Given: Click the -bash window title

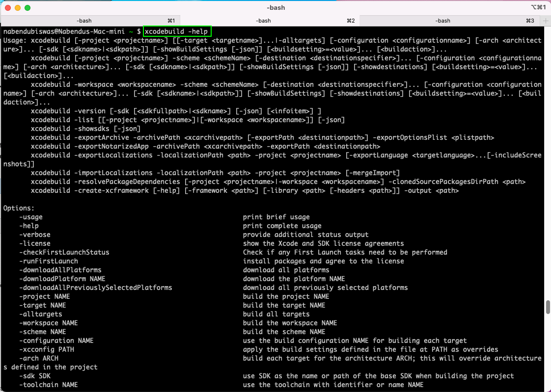Looking at the screenshot, I should [275, 8].
